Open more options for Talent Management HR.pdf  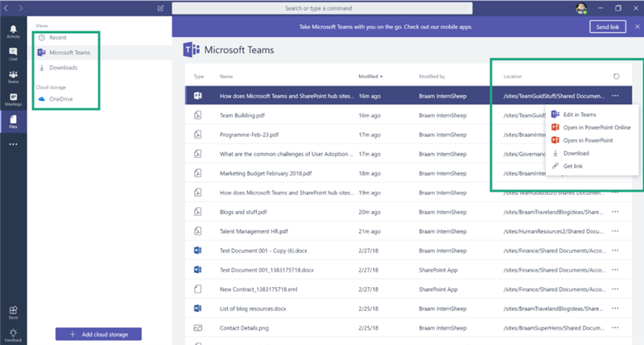coord(615,231)
